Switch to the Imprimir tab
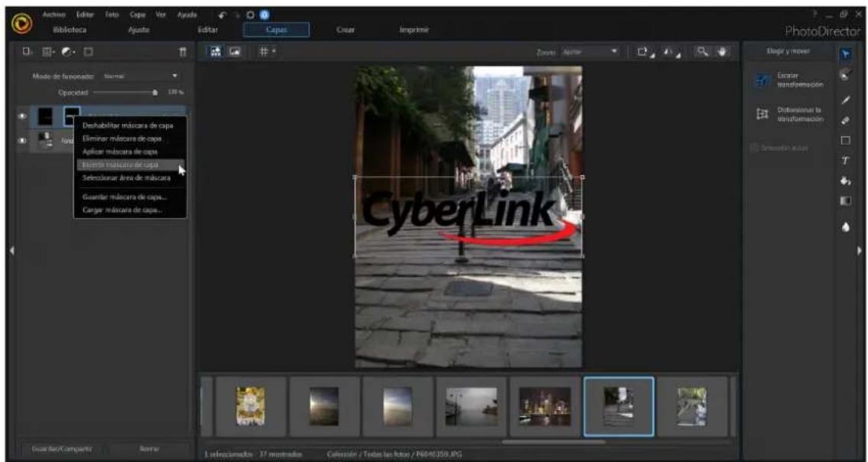Viewport: 868px width, 462px height. [x=414, y=30]
